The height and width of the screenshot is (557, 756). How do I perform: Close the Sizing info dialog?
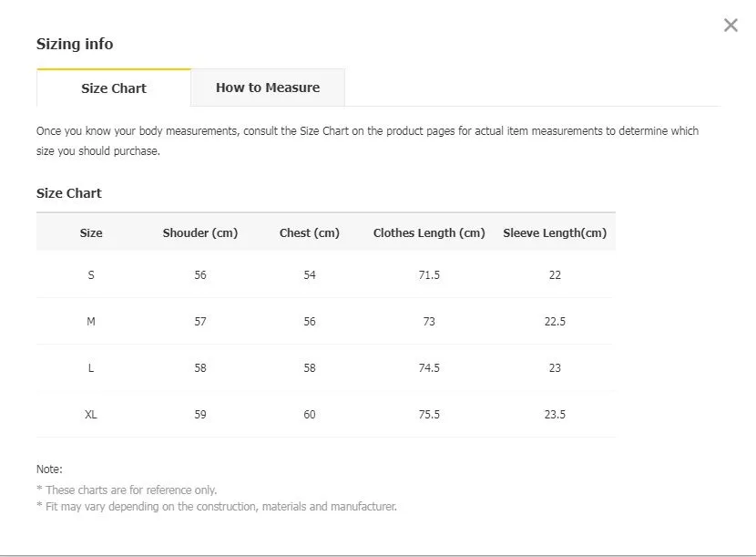pos(730,26)
